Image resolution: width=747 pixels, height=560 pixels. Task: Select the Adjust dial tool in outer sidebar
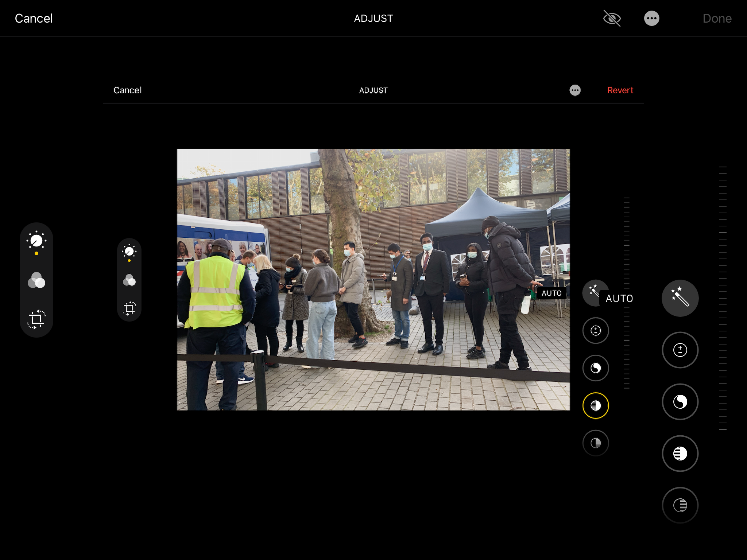36,241
